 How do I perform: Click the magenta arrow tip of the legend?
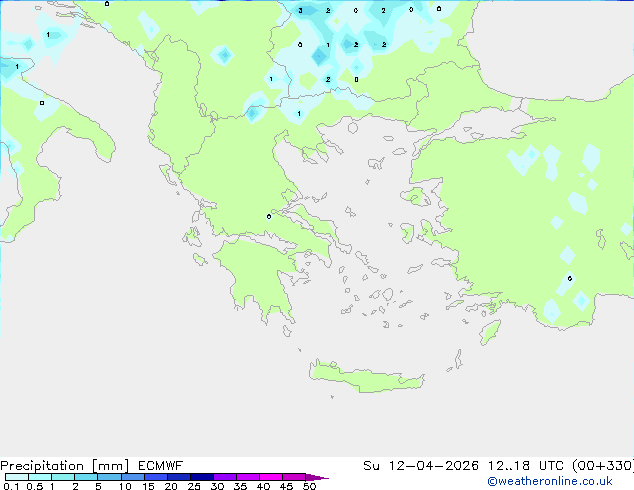coord(322,478)
